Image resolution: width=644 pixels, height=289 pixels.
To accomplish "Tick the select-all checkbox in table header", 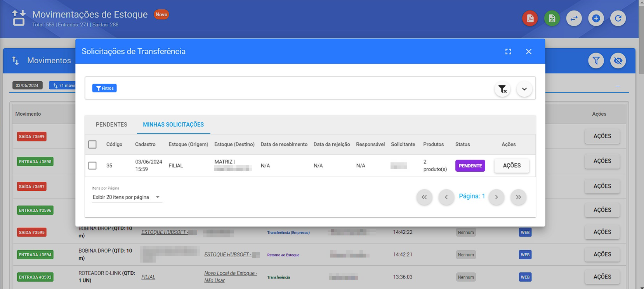I will pos(92,144).
